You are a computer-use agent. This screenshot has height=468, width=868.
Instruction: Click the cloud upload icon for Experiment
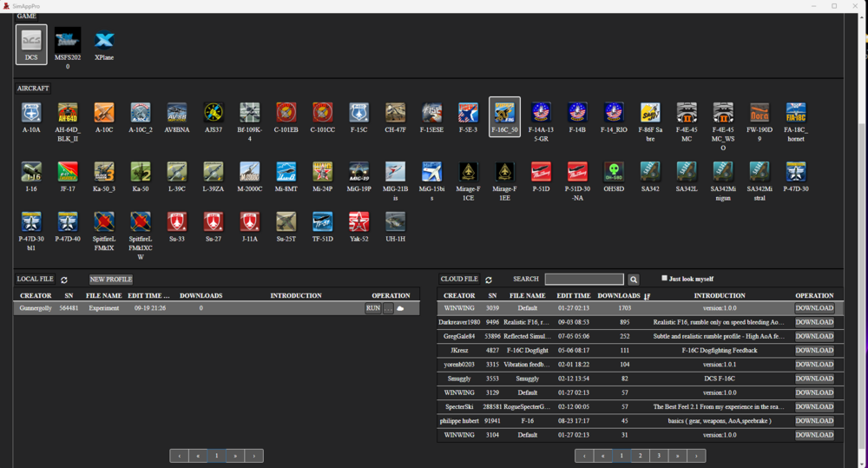[x=400, y=308]
